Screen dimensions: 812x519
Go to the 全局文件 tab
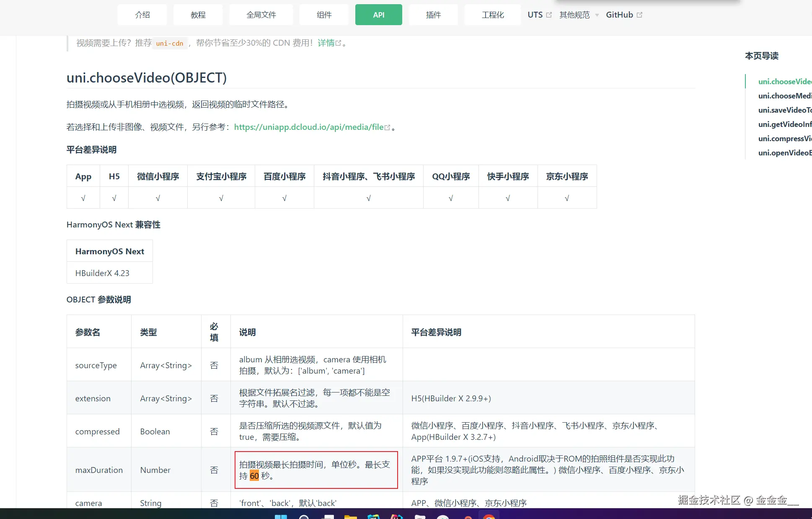261,15
